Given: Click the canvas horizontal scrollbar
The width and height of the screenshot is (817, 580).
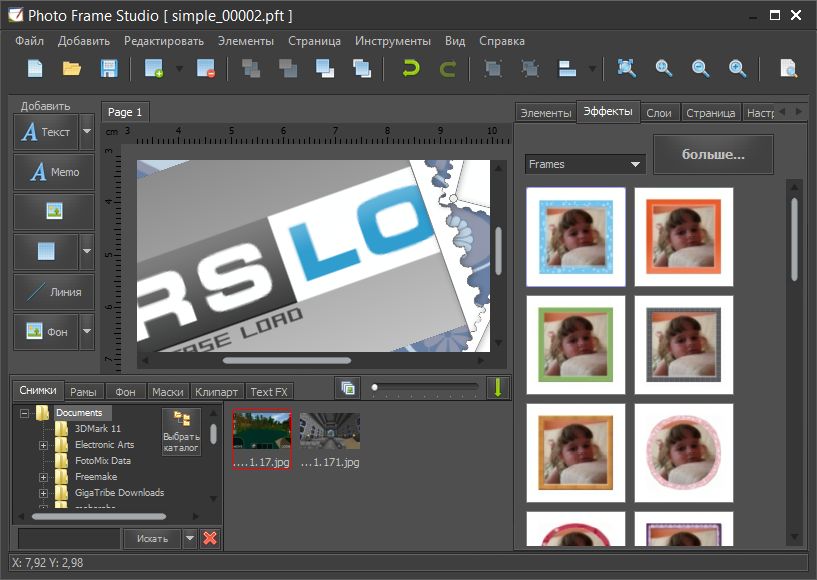Looking at the screenshot, I should click(x=287, y=360).
